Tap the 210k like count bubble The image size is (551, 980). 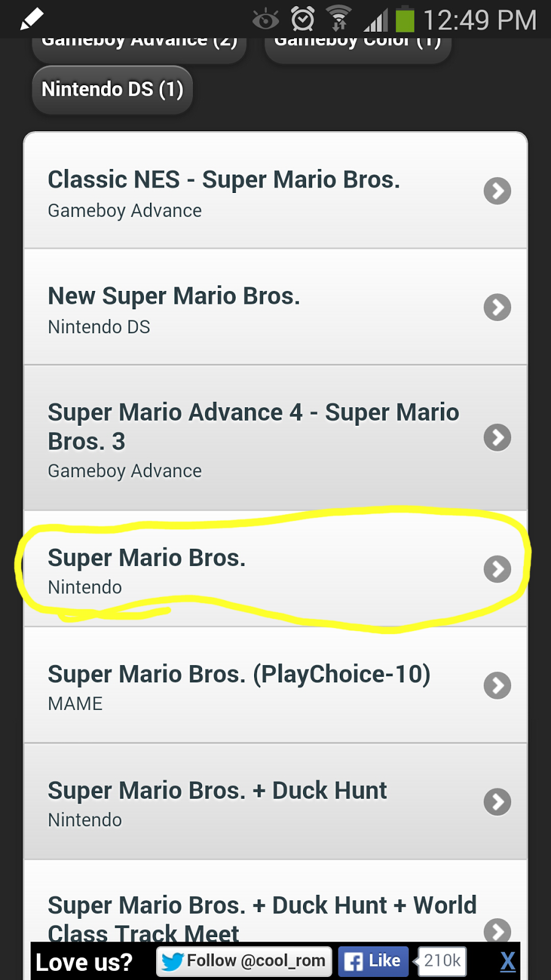click(x=442, y=961)
